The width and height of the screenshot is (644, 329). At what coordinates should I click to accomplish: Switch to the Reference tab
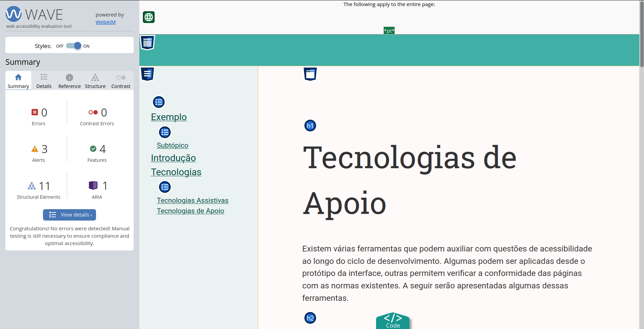pyautogui.click(x=70, y=81)
